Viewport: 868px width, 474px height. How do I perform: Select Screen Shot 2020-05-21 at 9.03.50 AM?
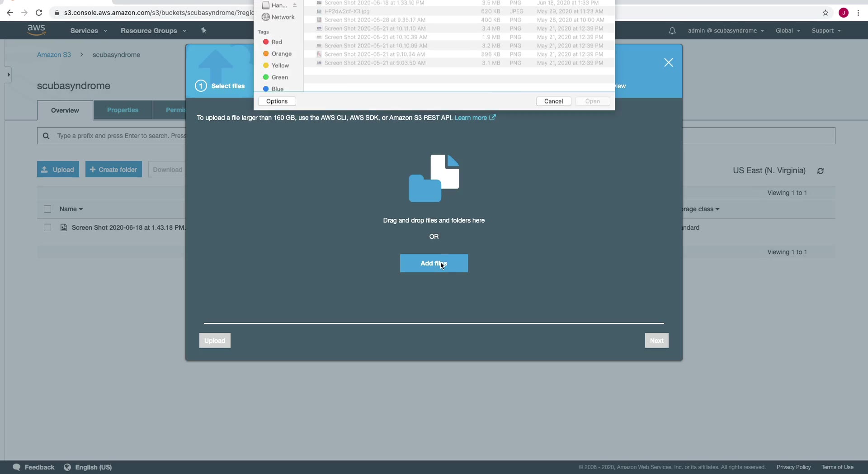tap(459, 63)
